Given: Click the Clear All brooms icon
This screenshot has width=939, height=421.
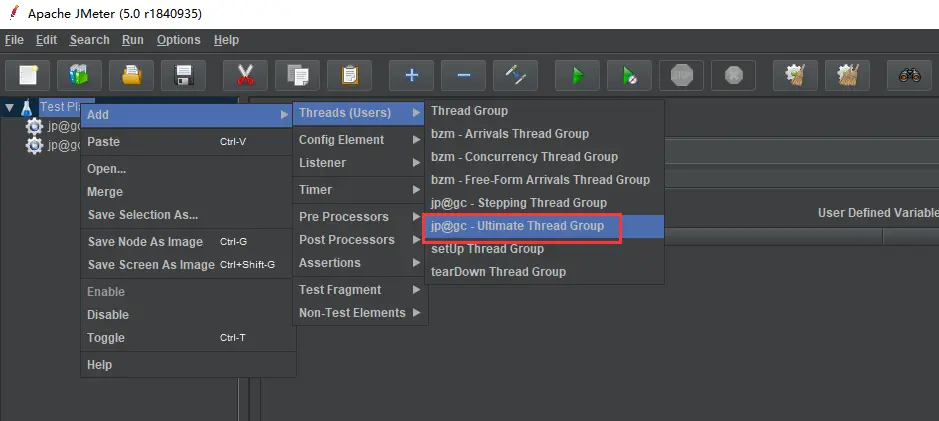Looking at the screenshot, I should [847, 75].
